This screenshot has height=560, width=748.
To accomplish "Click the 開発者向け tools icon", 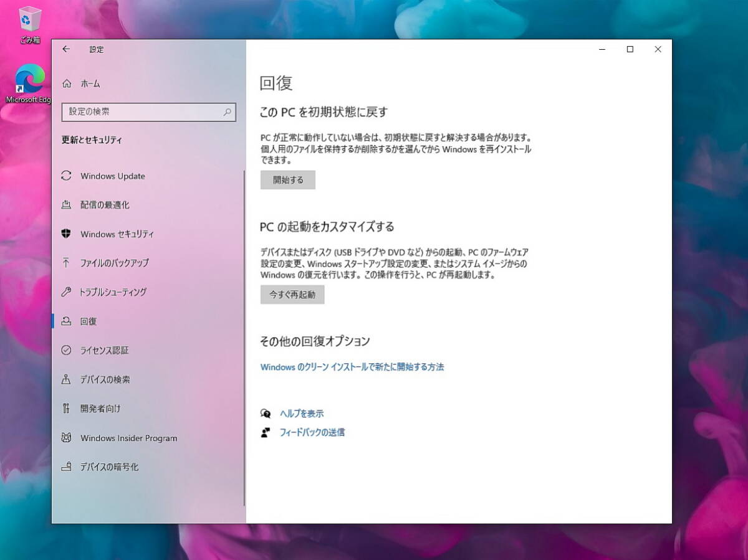I will pyautogui.click(x=66, y=409).
